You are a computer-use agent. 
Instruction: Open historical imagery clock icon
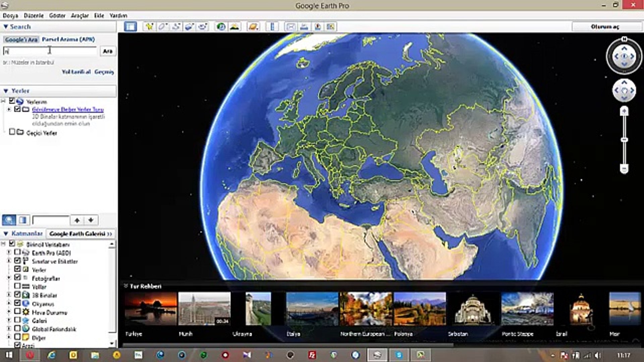221,27
